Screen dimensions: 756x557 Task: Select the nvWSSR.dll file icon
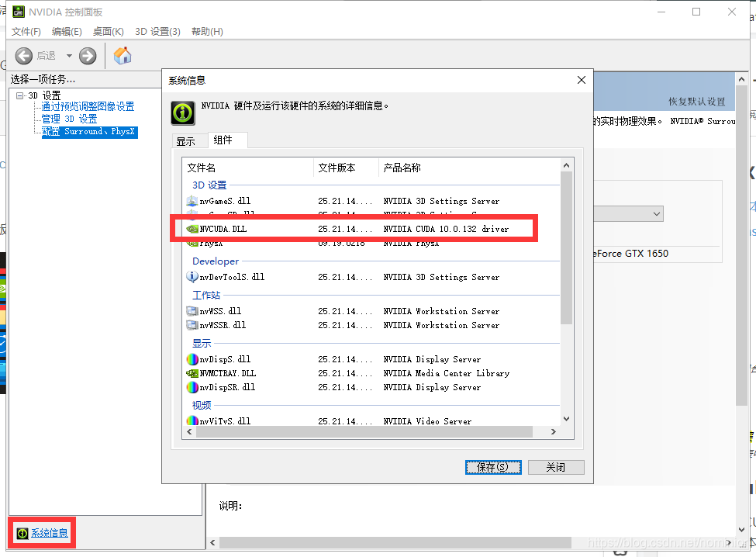192,325
